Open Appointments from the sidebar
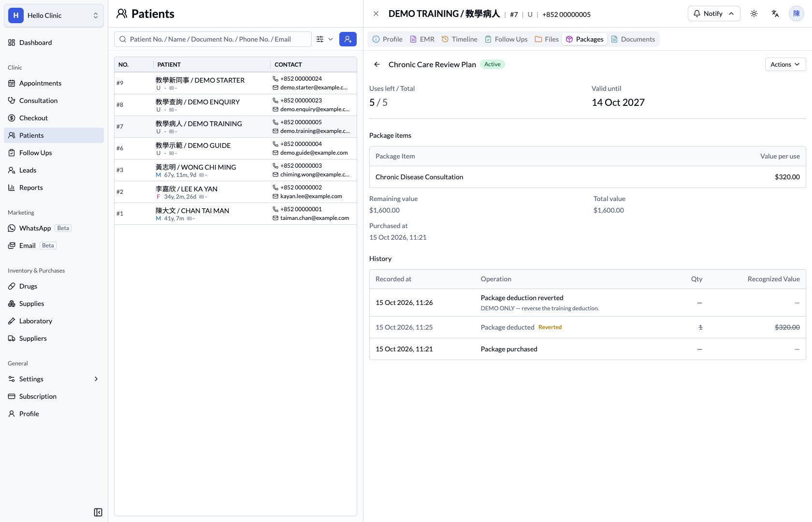Image resolution: width=812 pixels, height=522 pixels. point(54,83)
